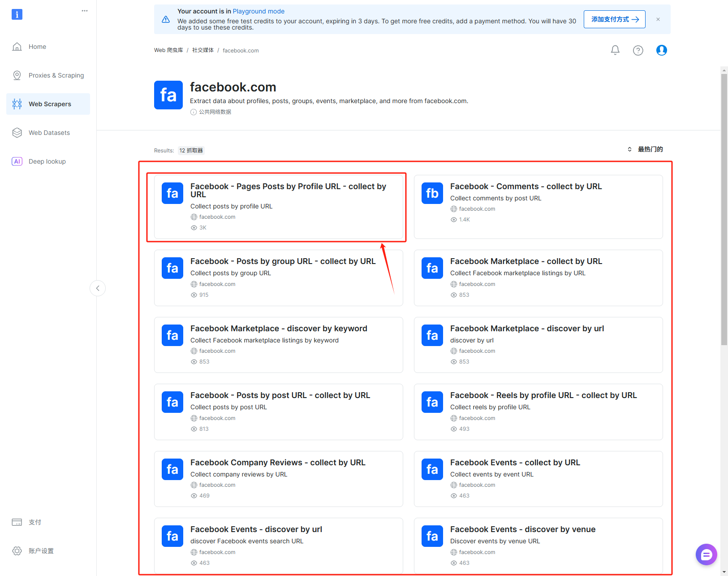This screenshot has width=728, height=576.
Task: Open Facebook Events collect by URL
Action: 538,479
